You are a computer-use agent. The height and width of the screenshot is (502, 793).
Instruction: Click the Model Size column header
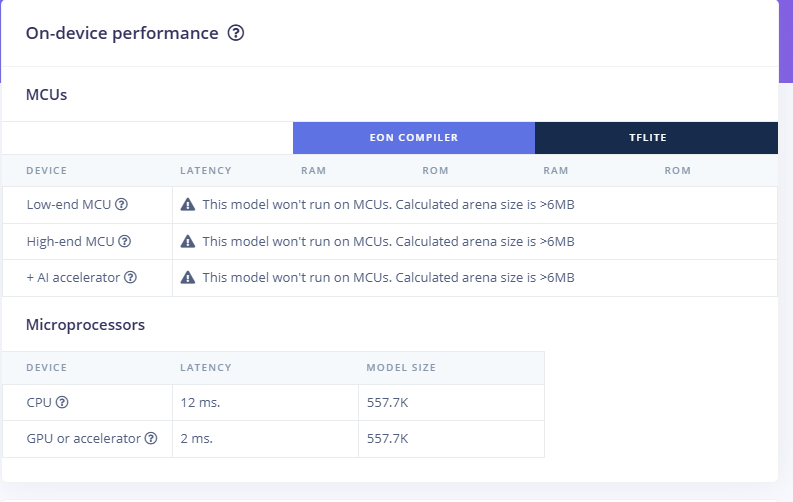click(401, 368)
